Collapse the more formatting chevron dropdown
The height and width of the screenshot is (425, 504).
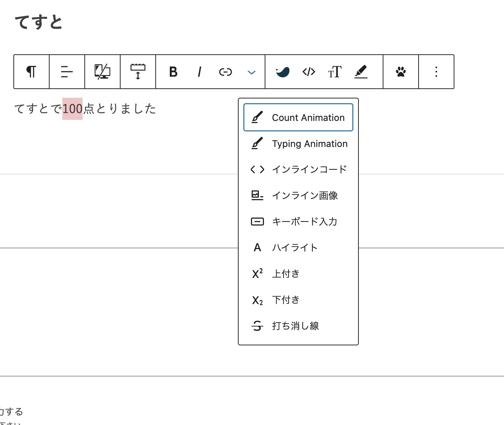252,72
